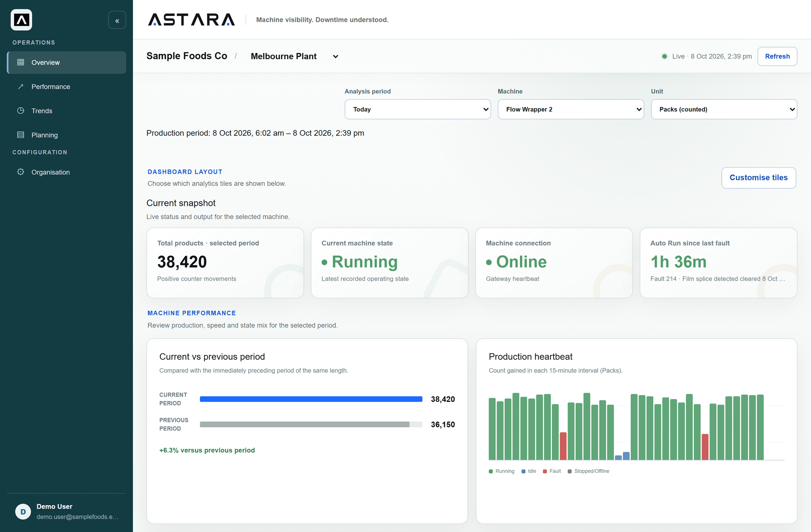Select the Auto Run since last fault tile
The width and height of the screenshot is (811, 532).
tap(719, 263)
